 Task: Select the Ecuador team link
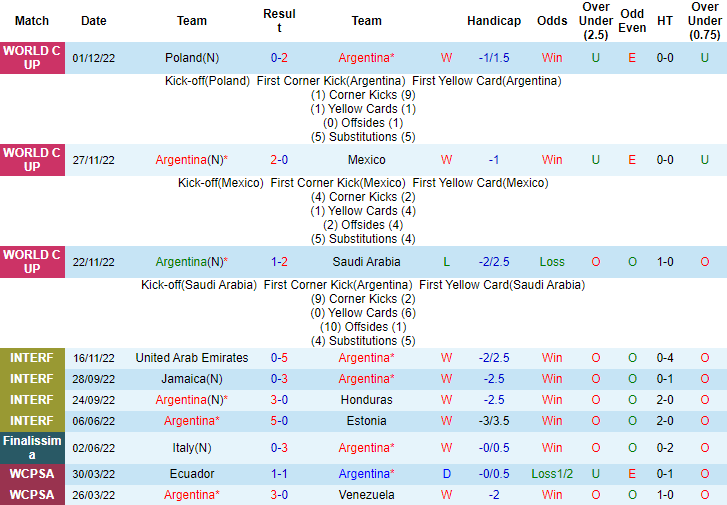(192, 474)
